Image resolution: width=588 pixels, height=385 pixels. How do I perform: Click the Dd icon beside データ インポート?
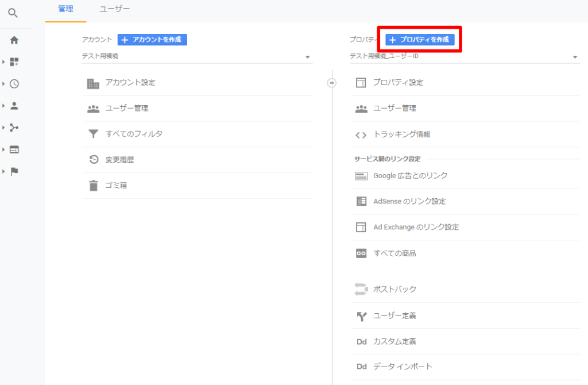coord(362,367)
